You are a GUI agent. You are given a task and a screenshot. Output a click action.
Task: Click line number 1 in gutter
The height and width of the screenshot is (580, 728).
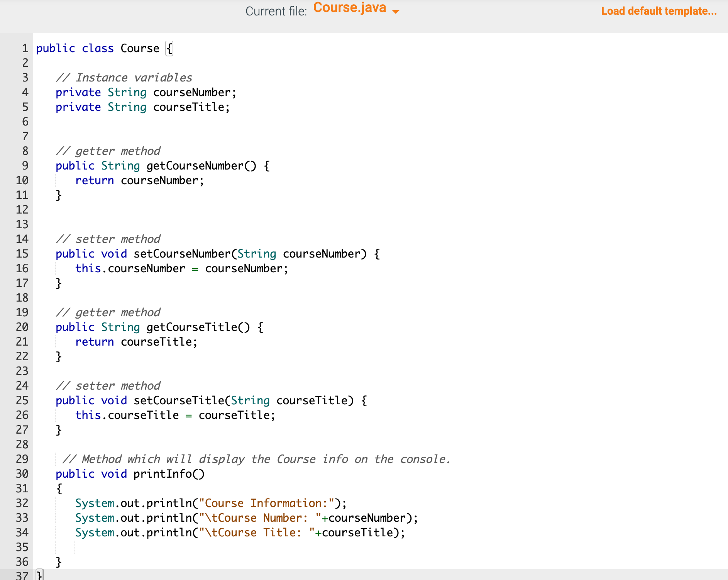click(25, 48)
